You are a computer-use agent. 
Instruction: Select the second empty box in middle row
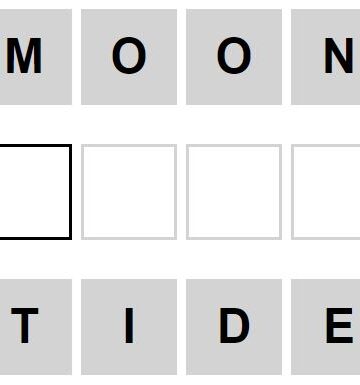pyautogui.click(x=129, y=192)
